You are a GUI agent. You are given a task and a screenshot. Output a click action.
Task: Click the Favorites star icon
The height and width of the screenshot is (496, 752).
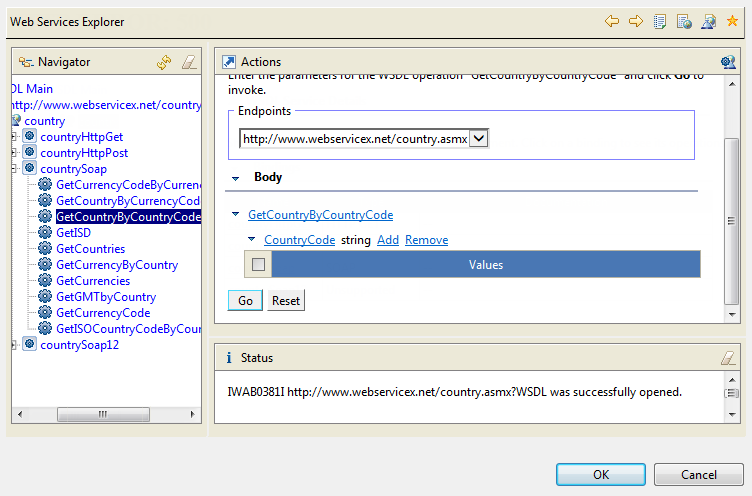732,21
